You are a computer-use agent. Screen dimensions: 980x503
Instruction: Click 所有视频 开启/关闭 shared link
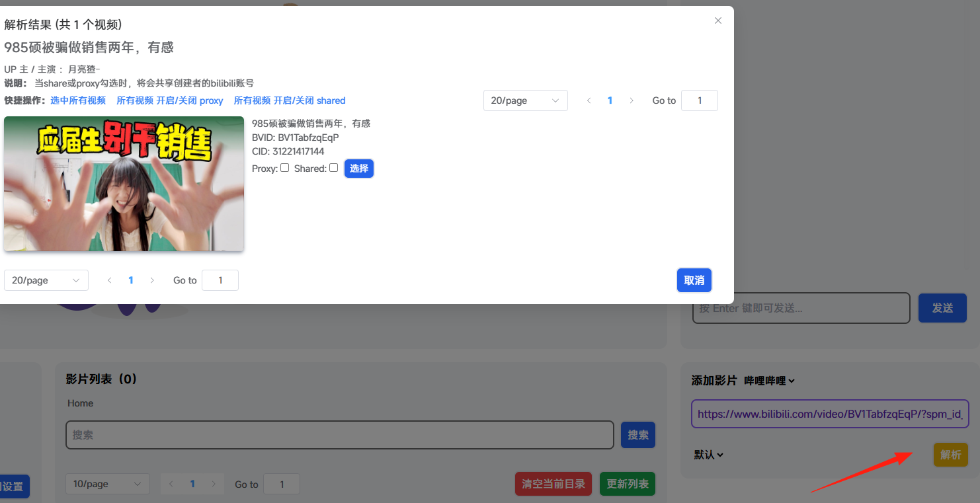290,100
